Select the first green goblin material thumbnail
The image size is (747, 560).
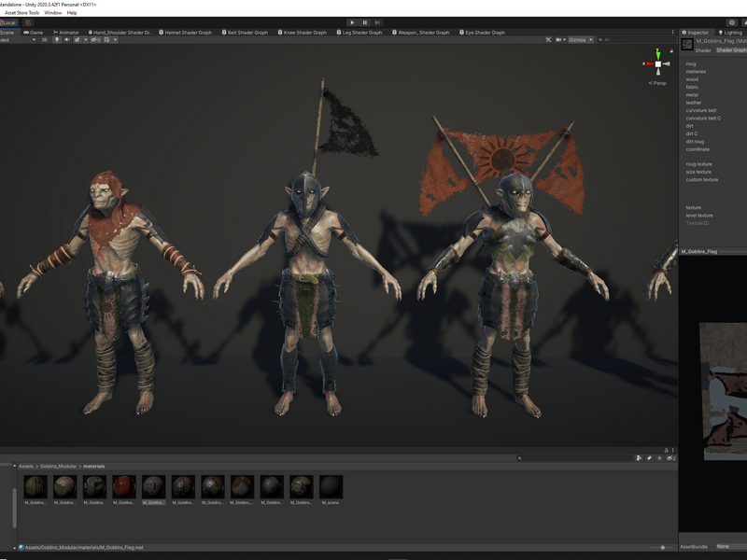pyautogui.click(x=35, y=486)
